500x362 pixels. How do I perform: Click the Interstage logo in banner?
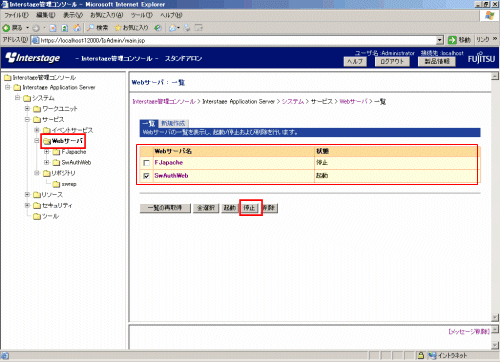tap(33, 58)
